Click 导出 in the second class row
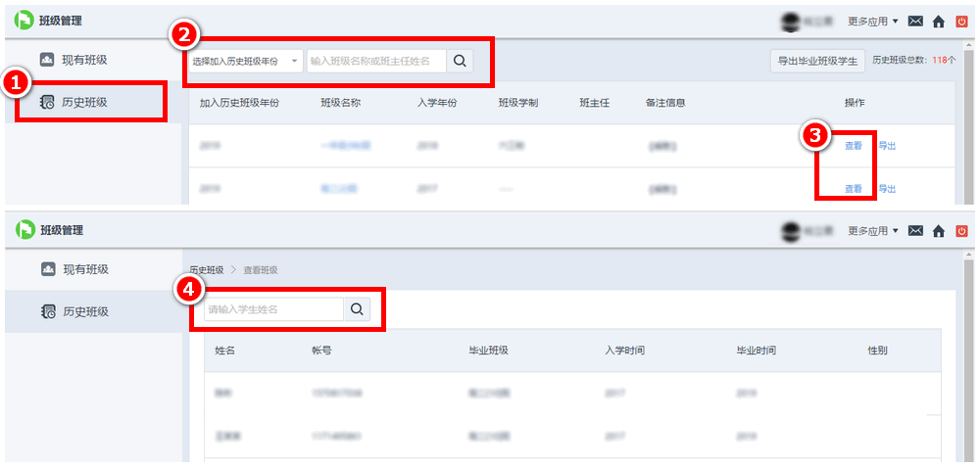Viewport: 980px width, 467px height. (887, 189)
